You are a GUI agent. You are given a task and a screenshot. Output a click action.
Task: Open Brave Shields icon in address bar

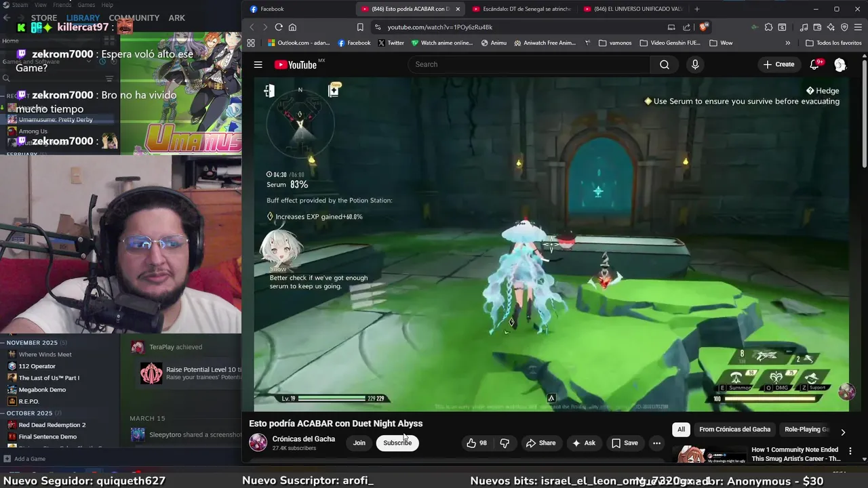click(703, 27)
